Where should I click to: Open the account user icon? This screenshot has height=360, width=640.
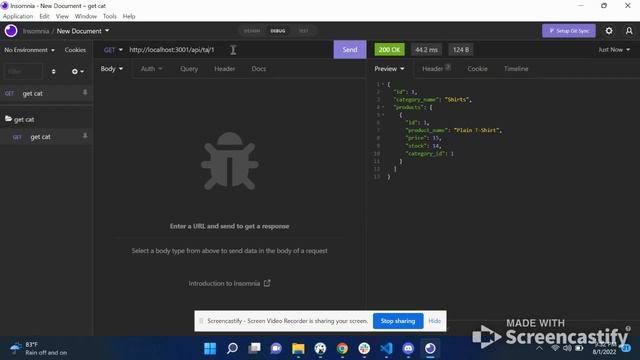point(629,31)
